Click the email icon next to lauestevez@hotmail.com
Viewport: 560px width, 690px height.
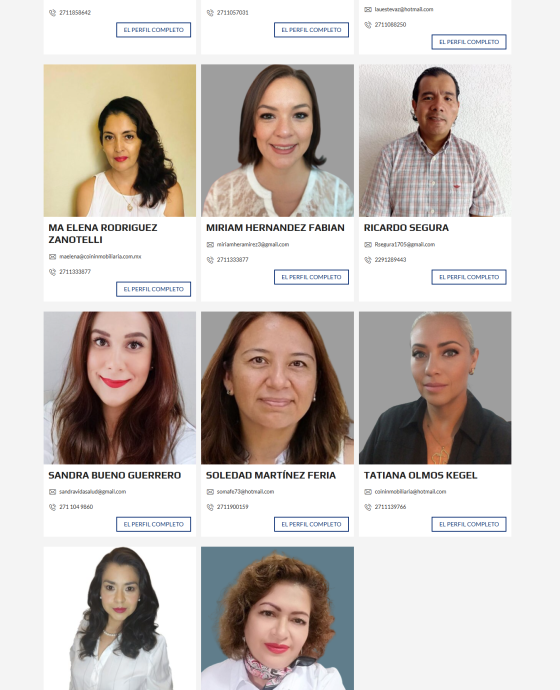(368, 9)
